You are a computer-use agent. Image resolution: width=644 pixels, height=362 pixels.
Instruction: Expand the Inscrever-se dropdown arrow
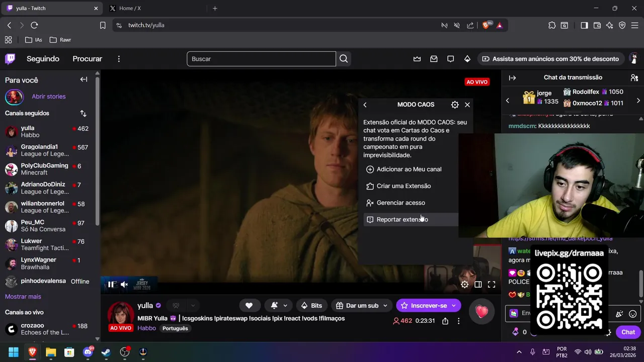click(x=454, y=306)
